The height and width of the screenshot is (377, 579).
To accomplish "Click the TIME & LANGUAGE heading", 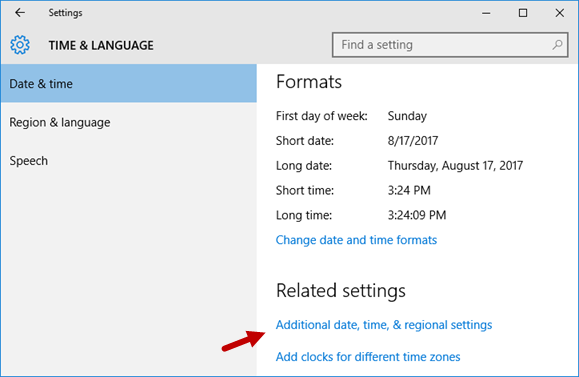I will (x=101, y=45).
